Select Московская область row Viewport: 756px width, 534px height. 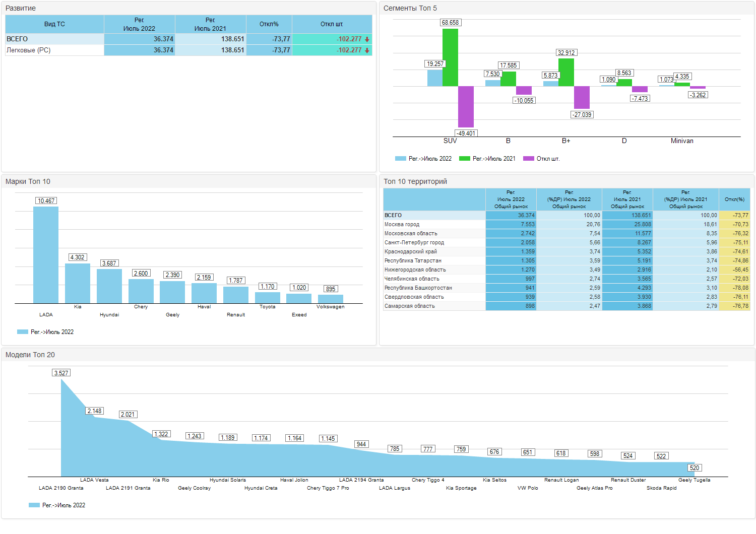(566, 233)
